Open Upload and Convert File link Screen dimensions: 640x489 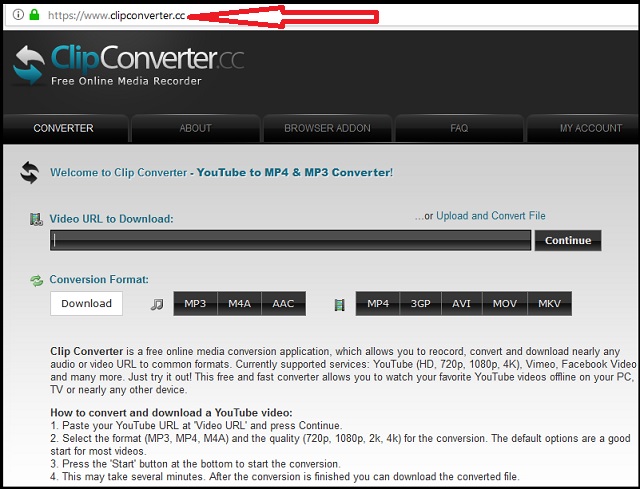(491, 216)
